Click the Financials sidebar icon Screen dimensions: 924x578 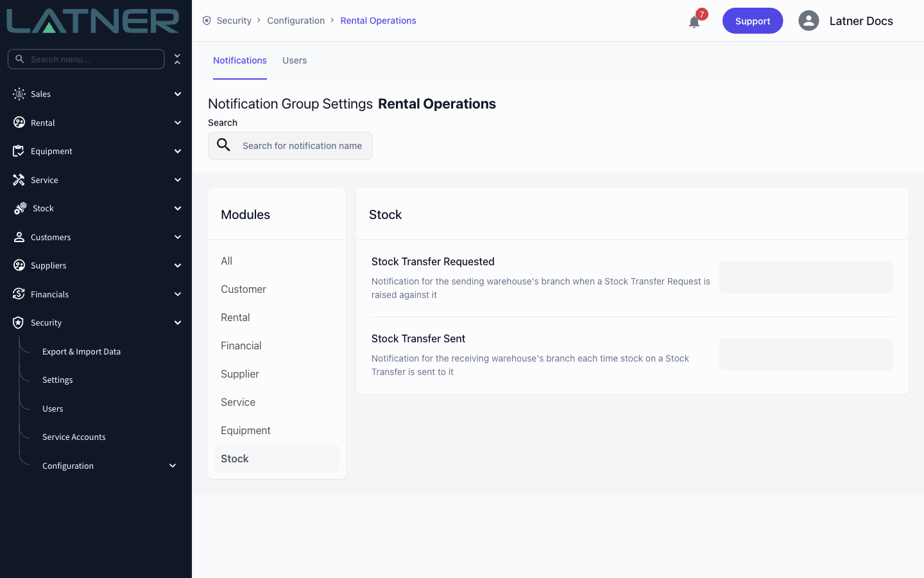[19, 294]
